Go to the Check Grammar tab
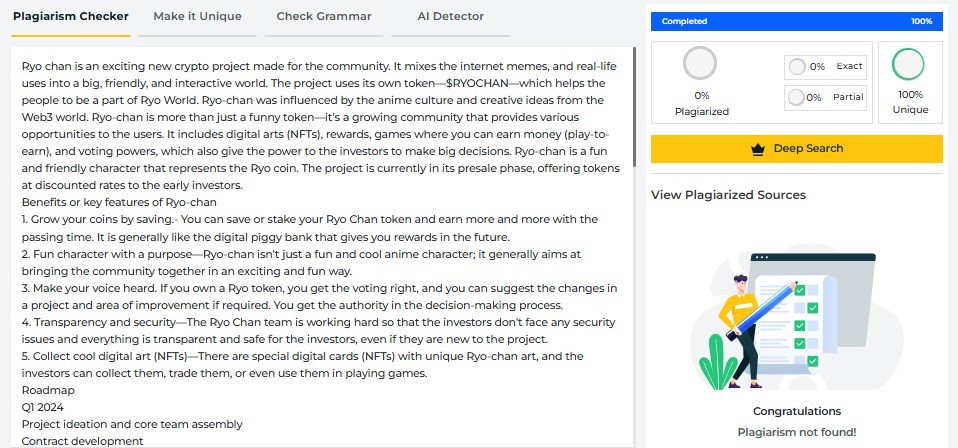The height and width of the screenshot is (448, 958). tap(309, 17)
